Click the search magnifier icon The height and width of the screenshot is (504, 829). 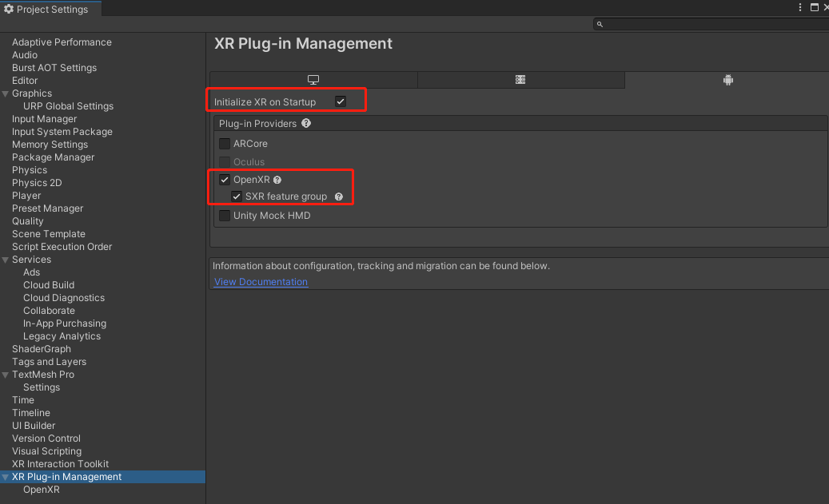[600, 24]
